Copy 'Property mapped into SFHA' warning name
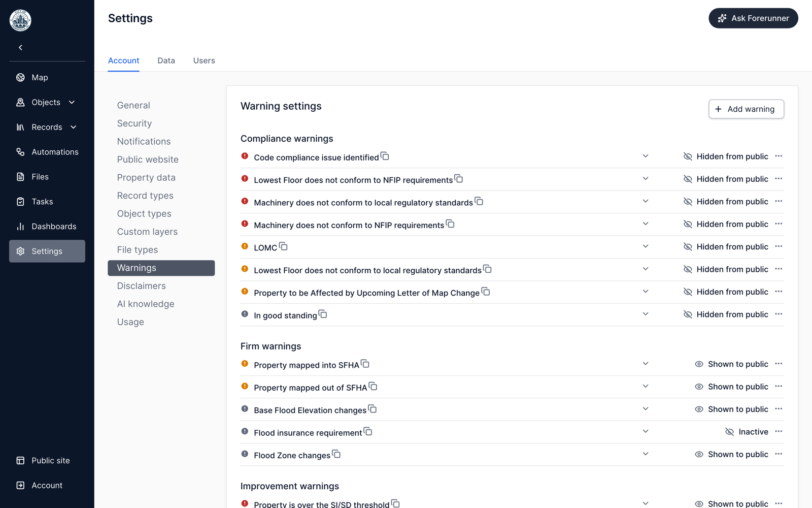This screenshot has height=508, width=812. (x=365, y=364)
